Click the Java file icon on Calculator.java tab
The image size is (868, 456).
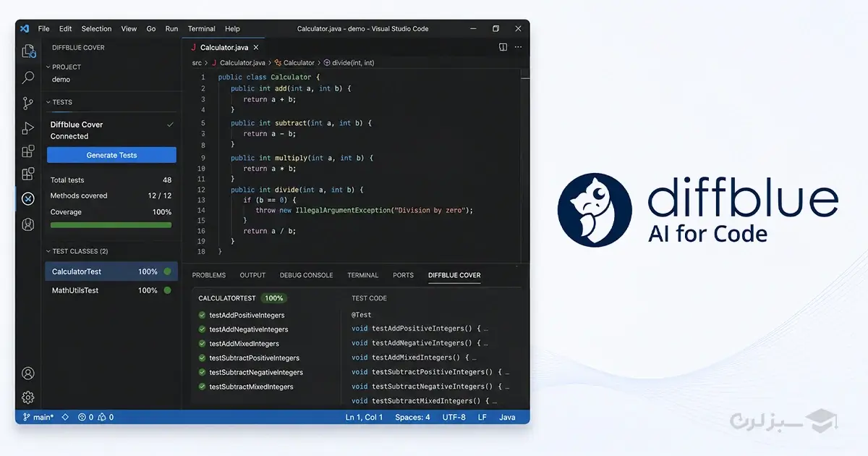(x=193, y=47)
